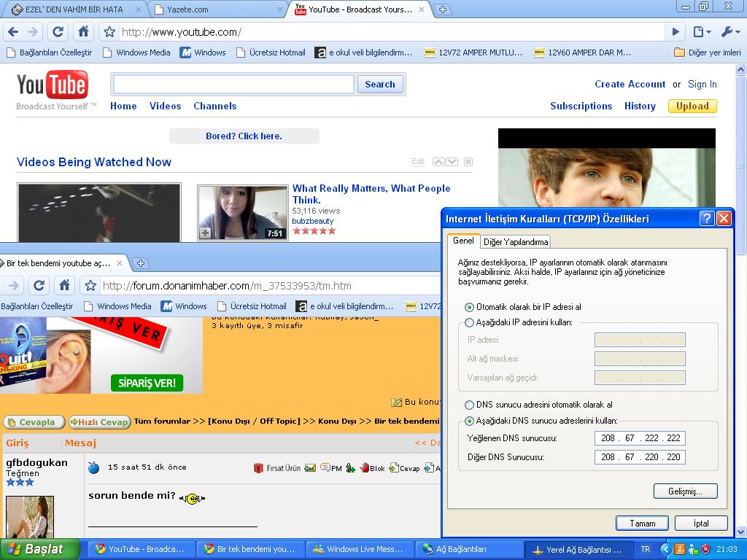747x560 pixels.
Task: Open the 'What Really Matters' video thumbnail
Action: point(242,212)
